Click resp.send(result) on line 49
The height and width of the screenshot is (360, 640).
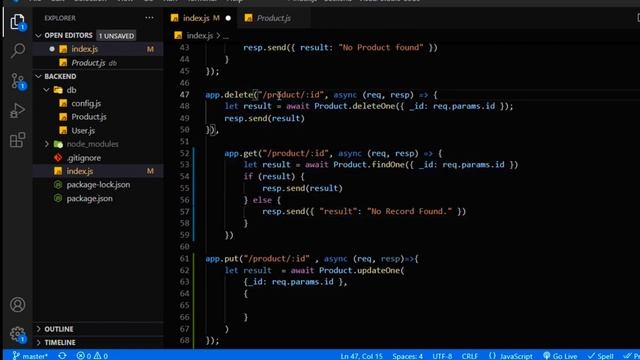264,118
